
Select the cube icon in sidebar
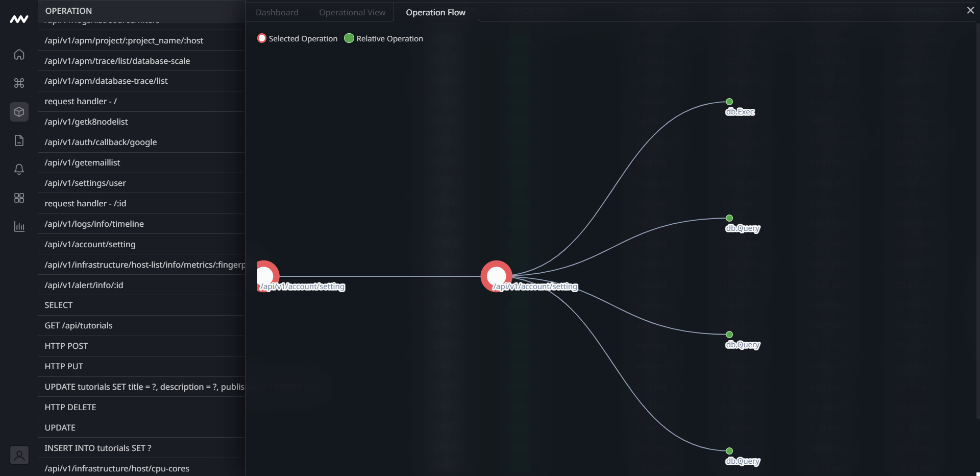click(19, 112)
